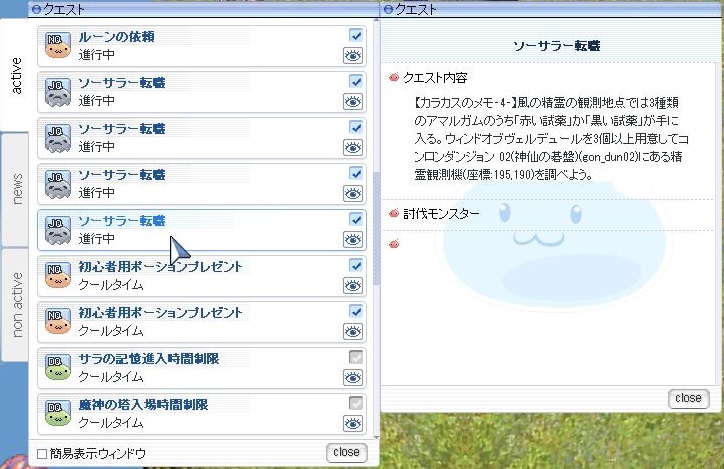Click the red bullet icon beside 討伐モンスター
This screenshot has height=469, width=724.
(394, 214)
